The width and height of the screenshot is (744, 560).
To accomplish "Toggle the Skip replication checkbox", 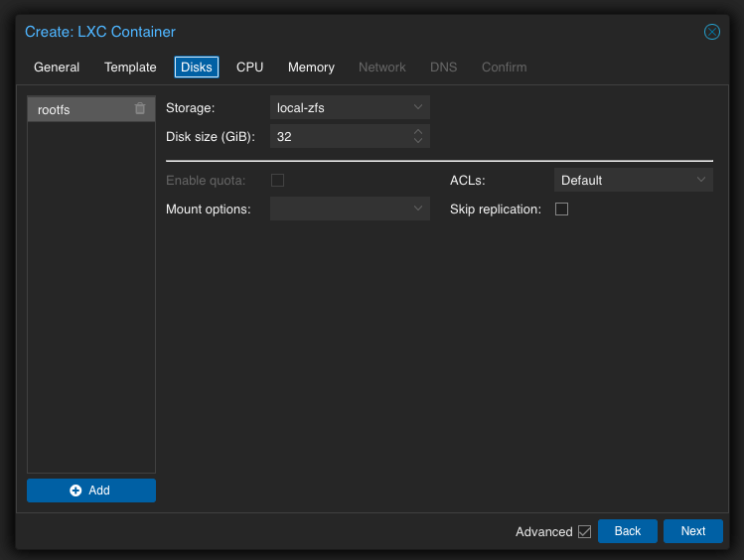I will pyautogui.click(x=561, y=209).
